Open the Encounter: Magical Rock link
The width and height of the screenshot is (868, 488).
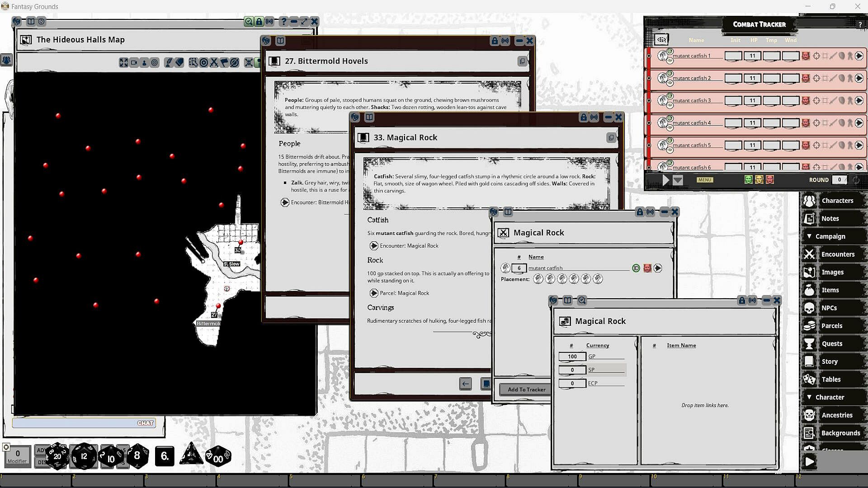[374, 246]
